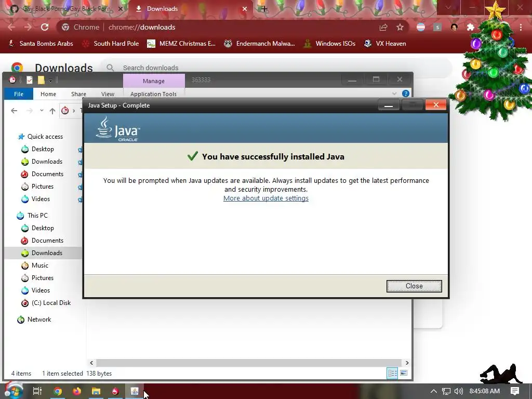
Task: Open new Chrome tab
Action: click(x=264, y=9)
